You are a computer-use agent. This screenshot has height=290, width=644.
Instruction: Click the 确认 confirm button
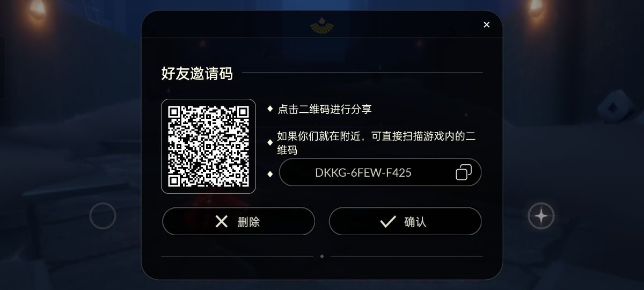405,221
